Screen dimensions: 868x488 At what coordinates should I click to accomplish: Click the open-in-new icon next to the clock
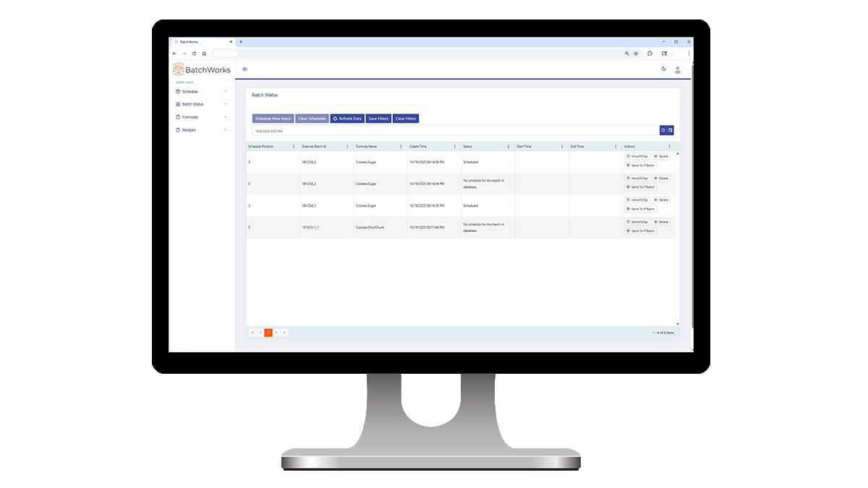[x=669, y=130]
